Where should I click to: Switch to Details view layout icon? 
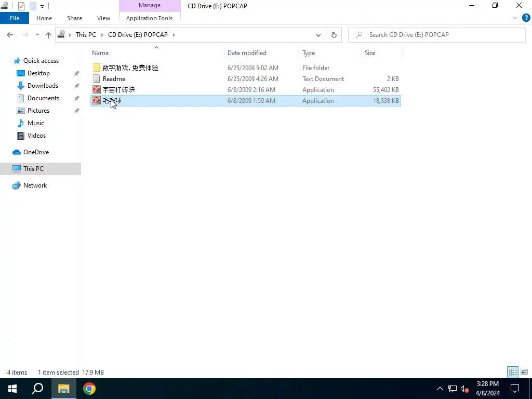pos(513,372)
